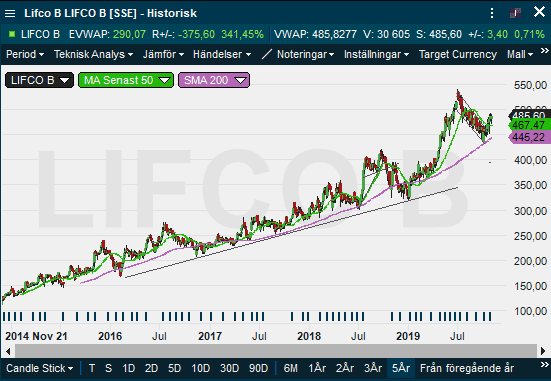Open the Händelser dropdown
Viewport: 551px width, 381px height.
point(222,54)
